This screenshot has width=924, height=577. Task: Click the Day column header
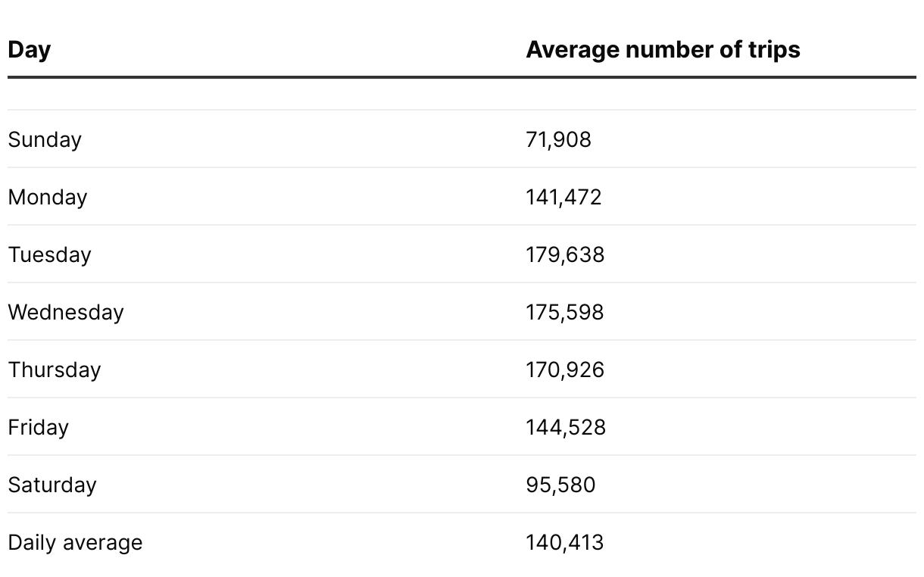coord(30,50)
